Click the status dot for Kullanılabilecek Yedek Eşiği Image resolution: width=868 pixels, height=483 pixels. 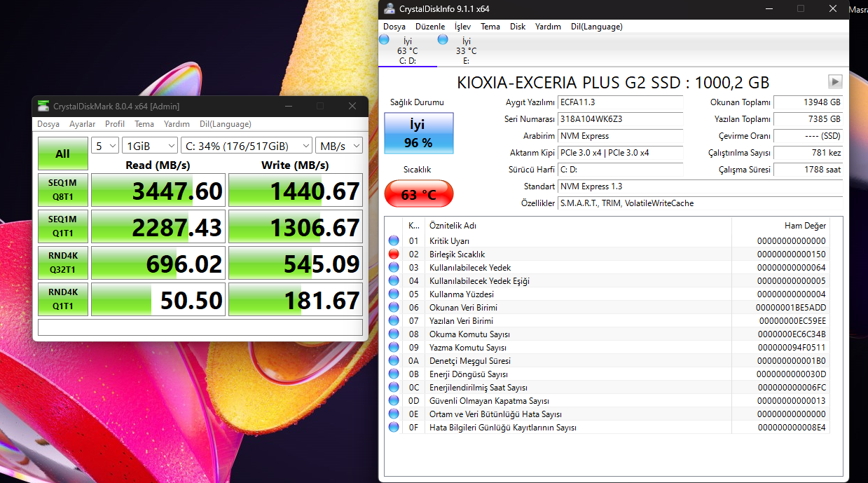click(x=393, y=280)
